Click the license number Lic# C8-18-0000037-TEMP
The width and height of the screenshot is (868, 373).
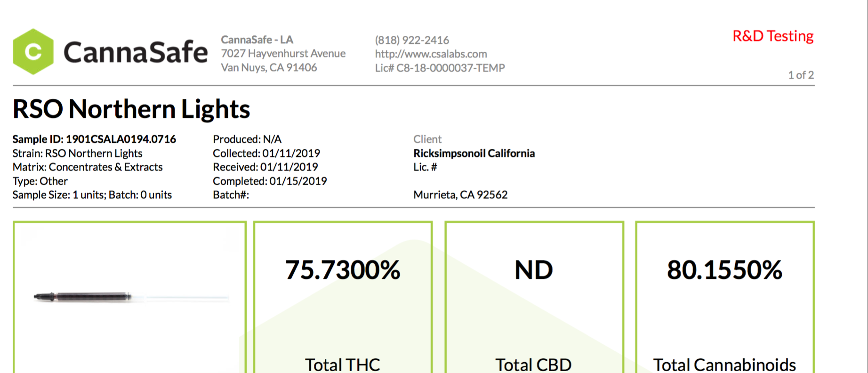pyautogui.click(x=440, y=68)
